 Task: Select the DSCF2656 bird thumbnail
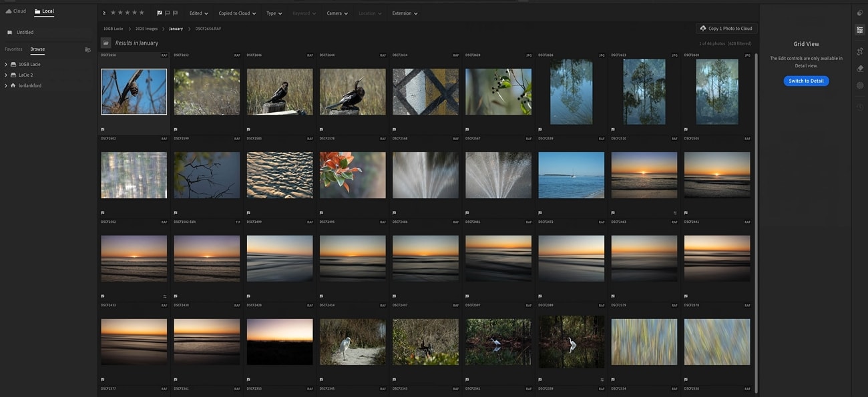point(134,91)
